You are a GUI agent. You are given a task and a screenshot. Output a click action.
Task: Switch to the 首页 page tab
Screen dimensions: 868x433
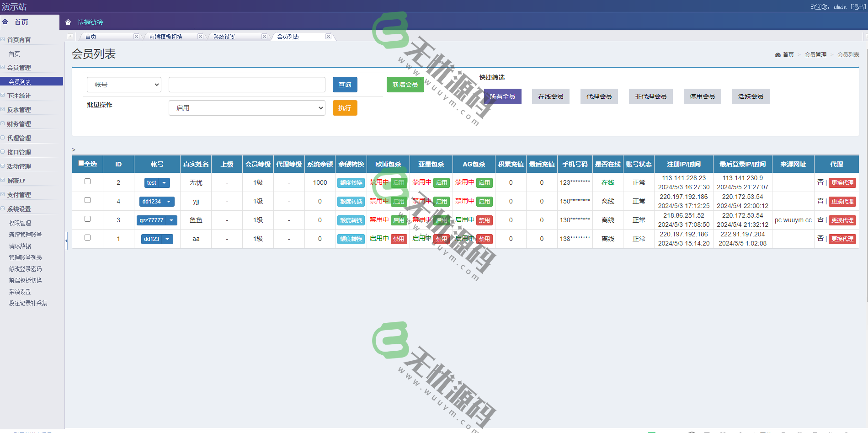tap(91, 37)
